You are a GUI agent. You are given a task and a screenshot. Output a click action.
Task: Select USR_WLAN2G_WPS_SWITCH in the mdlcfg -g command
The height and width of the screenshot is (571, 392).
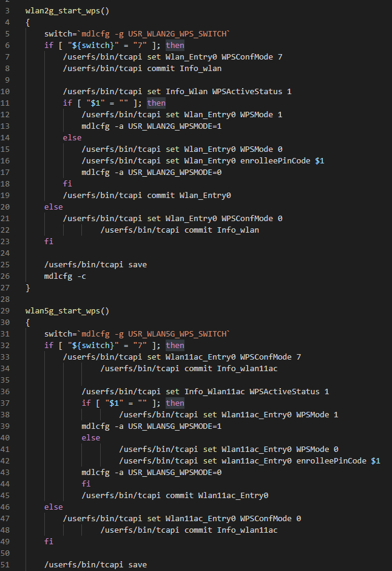pyautogui.click(x=177, y=34)
